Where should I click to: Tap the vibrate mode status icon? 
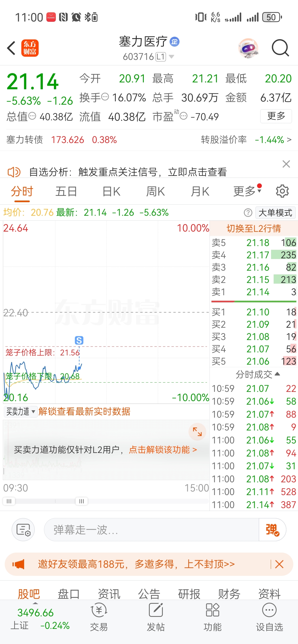point(201,17)
